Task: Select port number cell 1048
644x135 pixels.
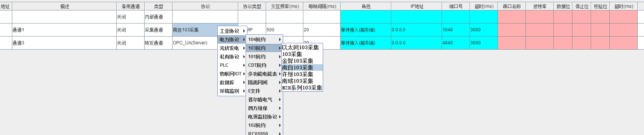Action: click(x=456, y=30)
